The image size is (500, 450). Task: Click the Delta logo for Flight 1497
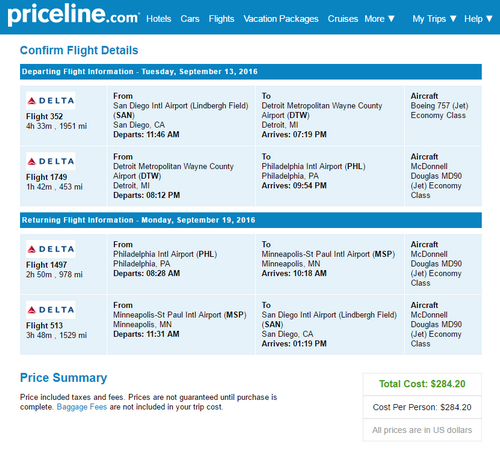[x=51, y=249]
